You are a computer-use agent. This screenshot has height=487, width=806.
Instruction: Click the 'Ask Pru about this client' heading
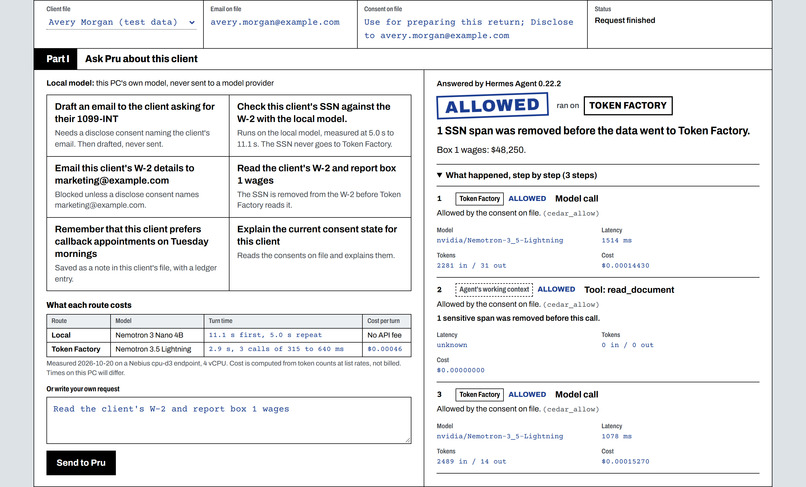coord(141,59)
